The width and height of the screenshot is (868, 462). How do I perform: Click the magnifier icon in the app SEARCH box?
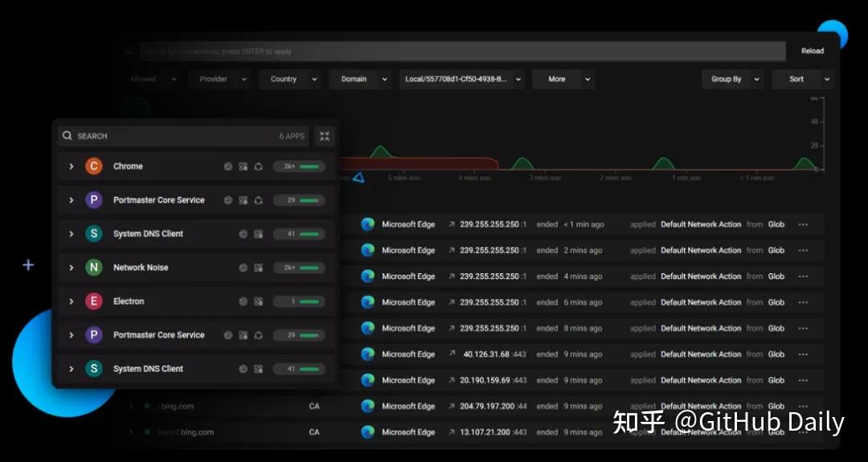click(x=67, y=136)
